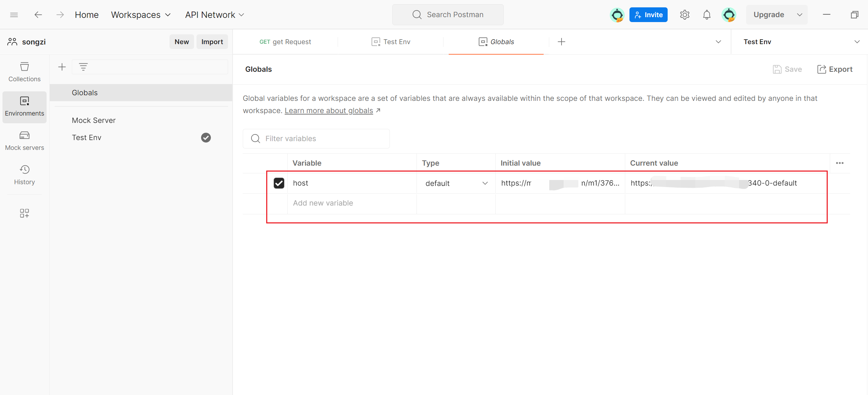
Task: Click the New button
Action: 182,42
